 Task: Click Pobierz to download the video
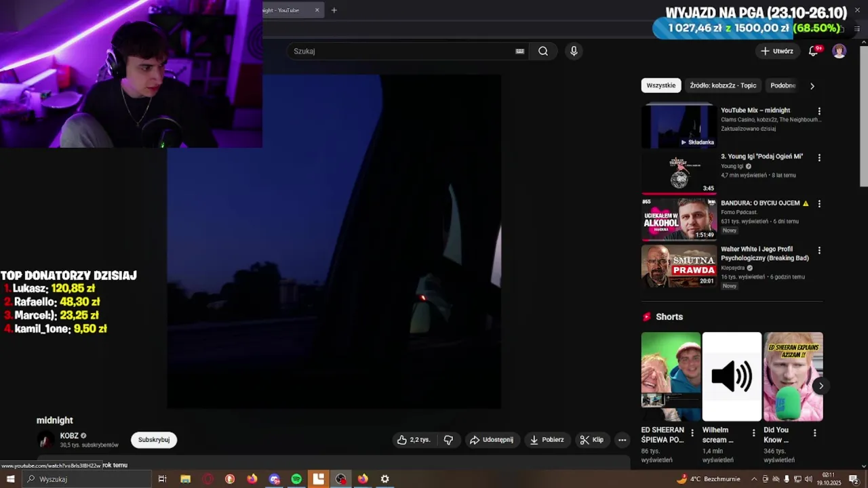547,440
